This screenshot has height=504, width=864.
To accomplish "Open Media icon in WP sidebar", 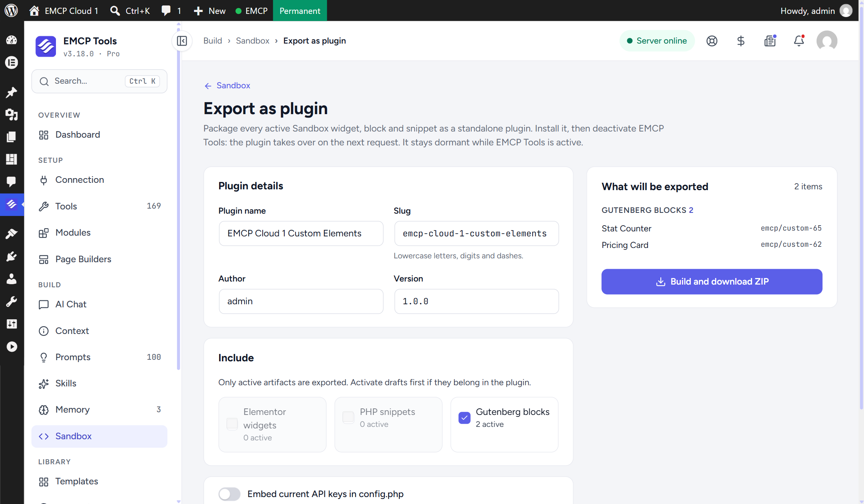I will point(12,115).
